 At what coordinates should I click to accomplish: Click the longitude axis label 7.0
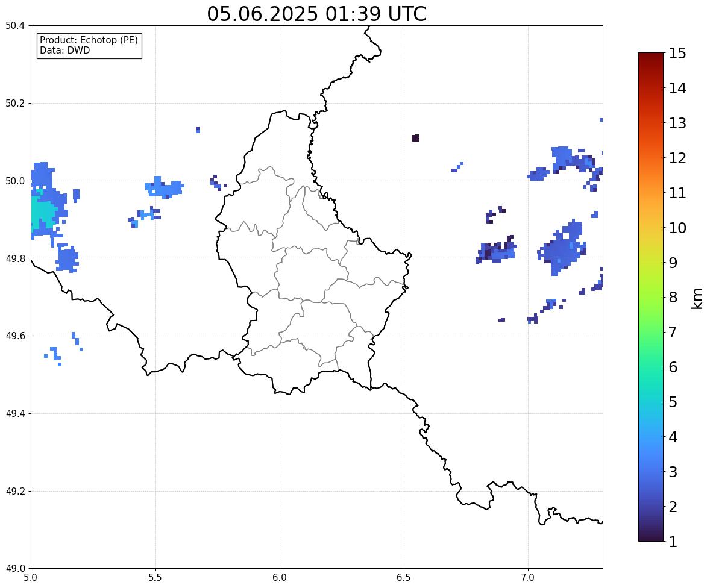point(528,578)
